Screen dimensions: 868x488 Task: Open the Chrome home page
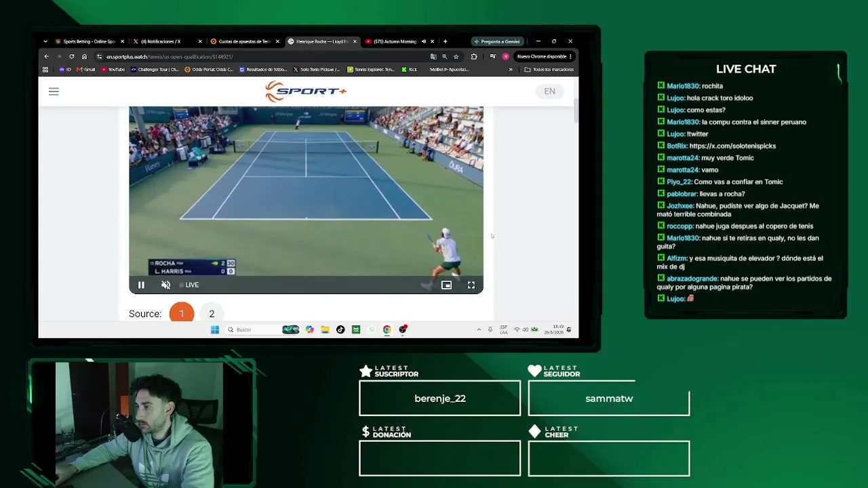(x=84, y=56)
